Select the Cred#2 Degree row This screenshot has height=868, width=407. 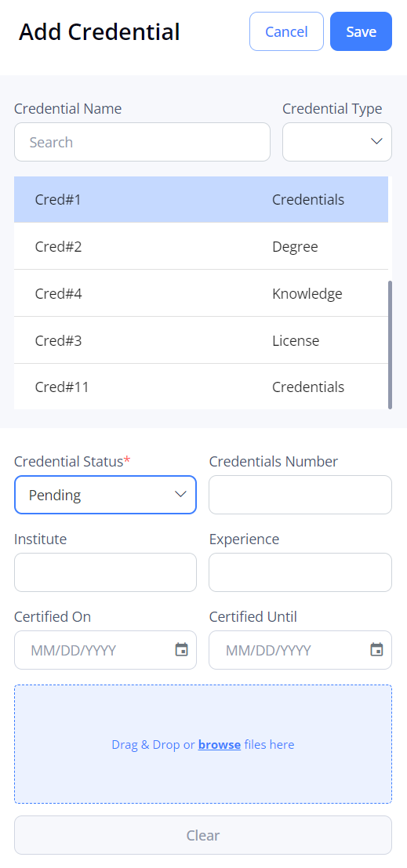click(201, 246)
